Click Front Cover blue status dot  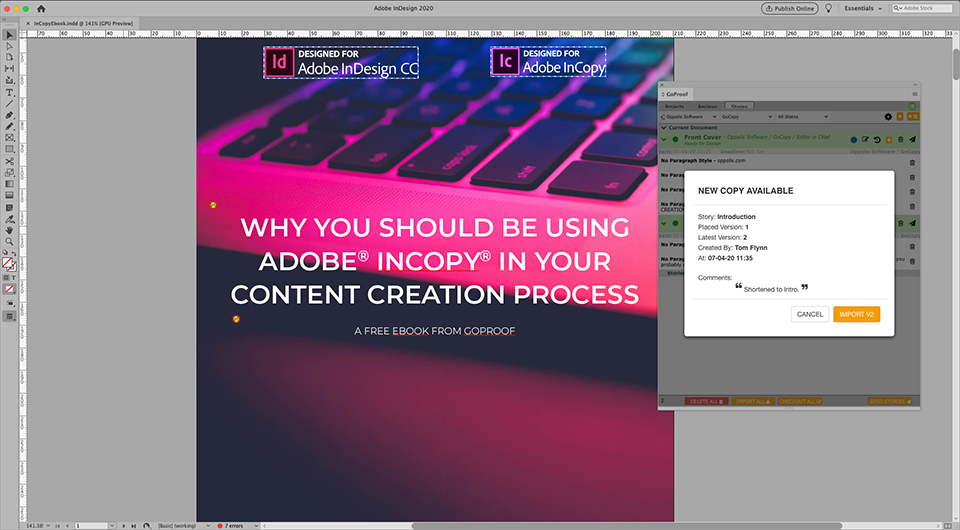coord(853,140)
